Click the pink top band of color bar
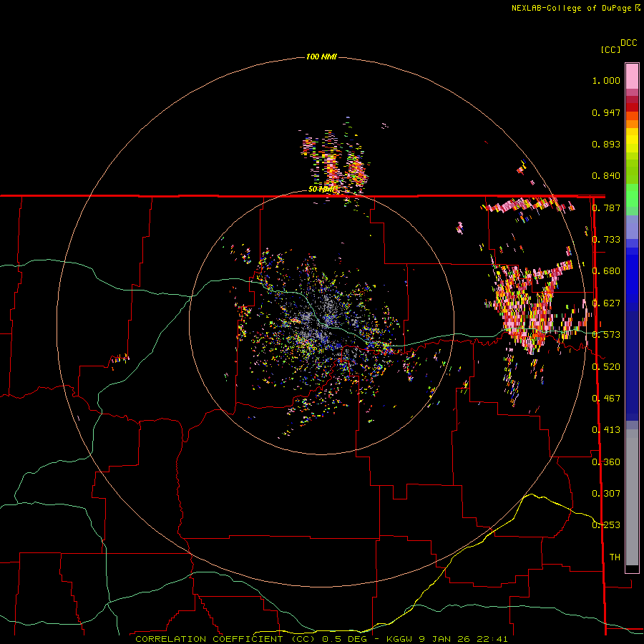Image resolution: width=644 pixels, height=644 pixels. click(632, 77)
